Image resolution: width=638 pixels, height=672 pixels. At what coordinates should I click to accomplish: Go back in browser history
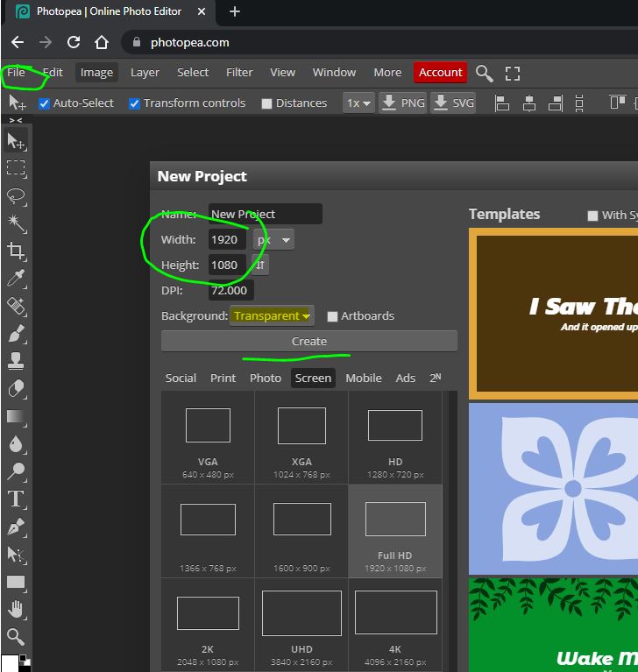coord(18,42)
